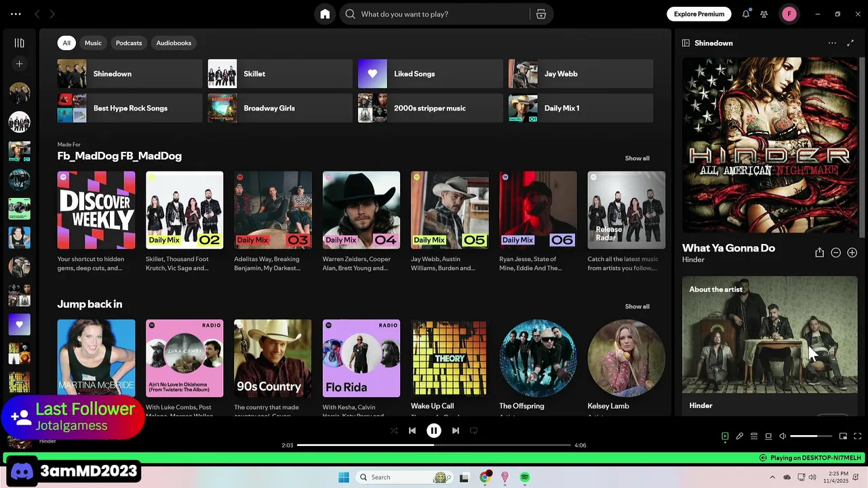
Task: Open Liked Songs heart in the left sidebar
Action: pyautogui.click(x=20, y=324)
